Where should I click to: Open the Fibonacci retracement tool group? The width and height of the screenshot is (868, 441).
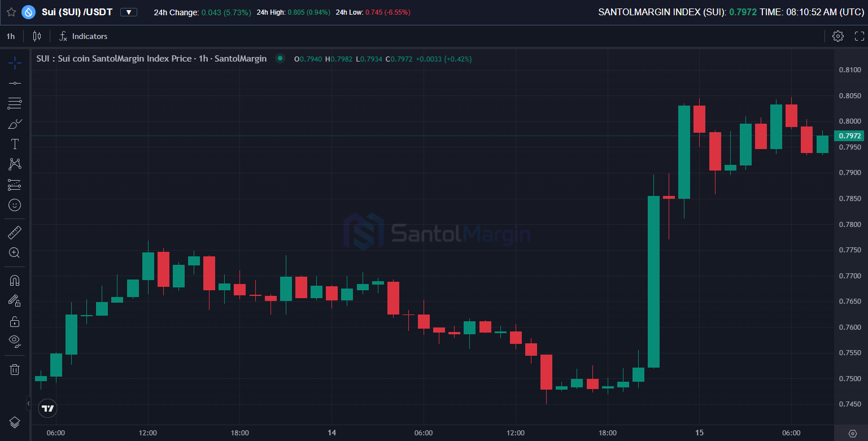tap(15, 103)
